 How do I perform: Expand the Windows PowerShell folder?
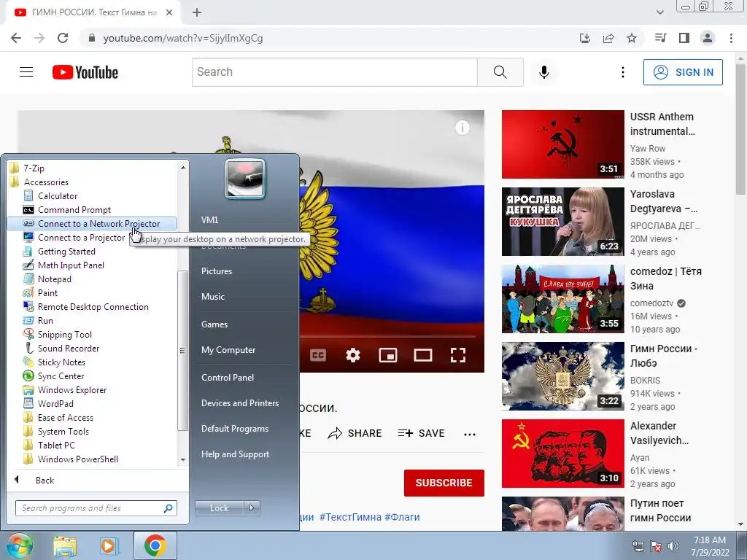coord(71,459)
